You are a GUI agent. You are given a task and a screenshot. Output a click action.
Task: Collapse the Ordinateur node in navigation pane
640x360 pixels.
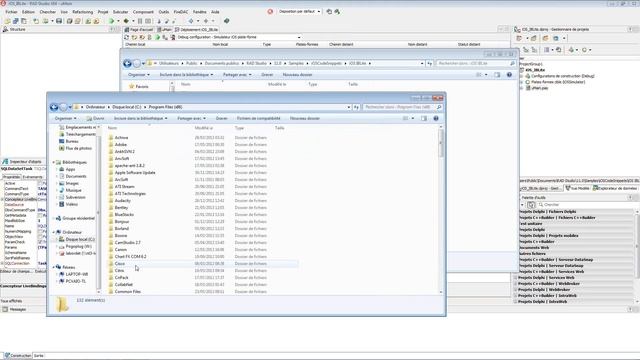click(53, 232)
